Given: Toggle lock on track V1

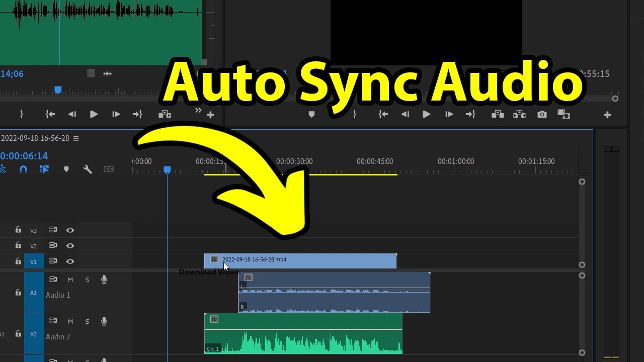Looking at the screenshot, I should pyautogui.click(x=18, y=261).
